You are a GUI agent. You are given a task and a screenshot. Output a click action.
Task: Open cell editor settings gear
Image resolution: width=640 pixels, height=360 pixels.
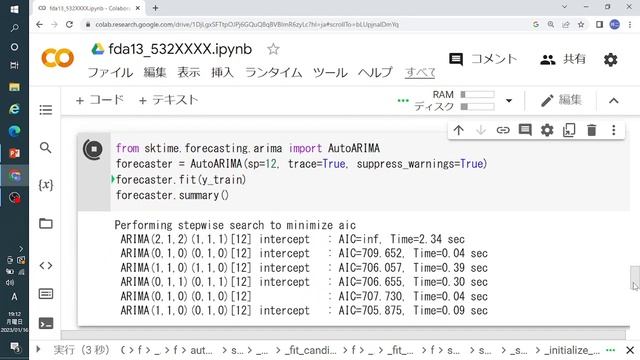tap(547, 130)
